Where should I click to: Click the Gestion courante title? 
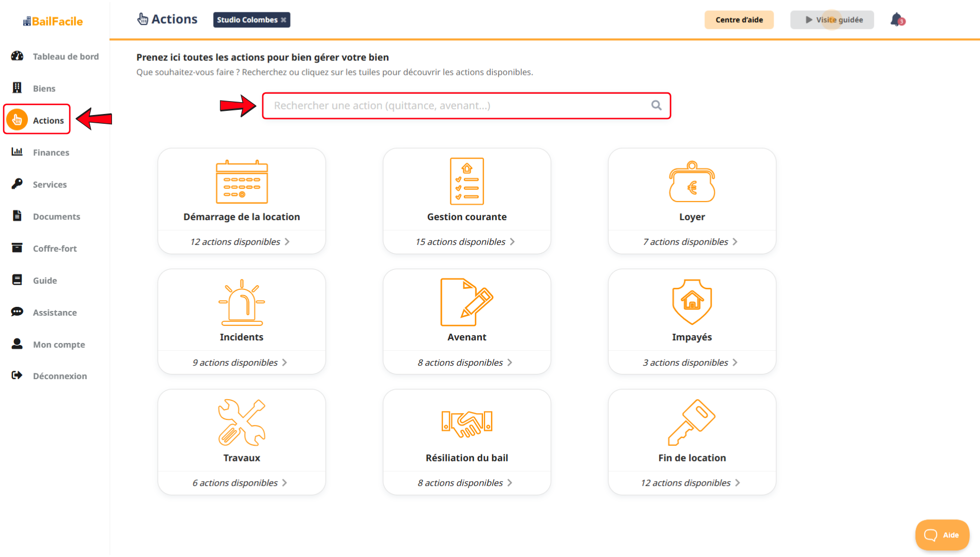click(467, 217)
